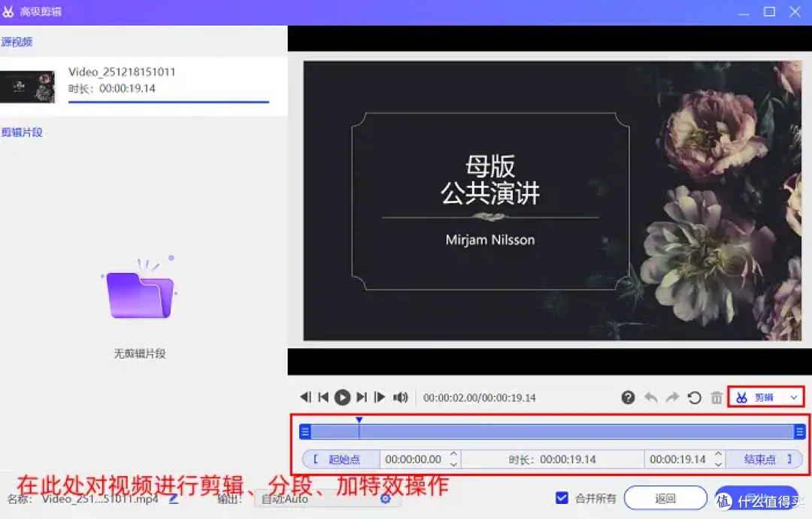Click the purple empty-folder icon
This screenshot has width=812, height=519.
(x=140, y=289)
